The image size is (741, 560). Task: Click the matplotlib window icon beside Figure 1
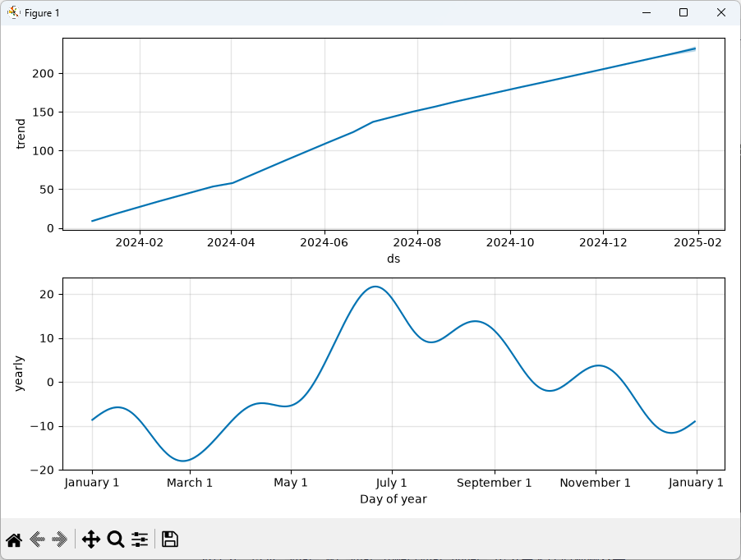tap(14, 13)
